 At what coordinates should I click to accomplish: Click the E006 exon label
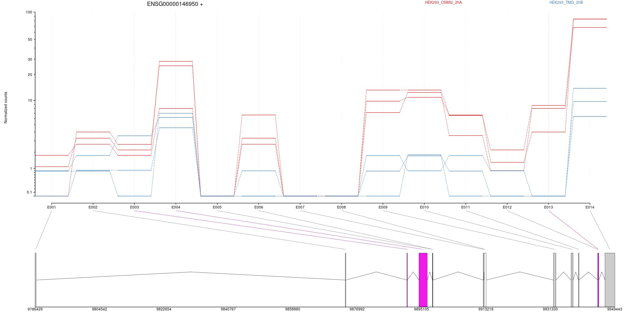tap(259, 207)
